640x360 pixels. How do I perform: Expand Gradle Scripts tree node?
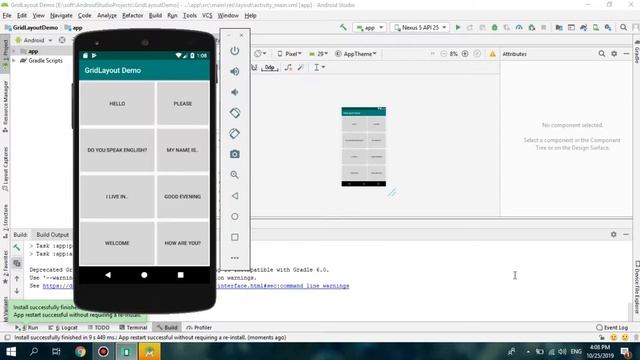click(15, 60)
